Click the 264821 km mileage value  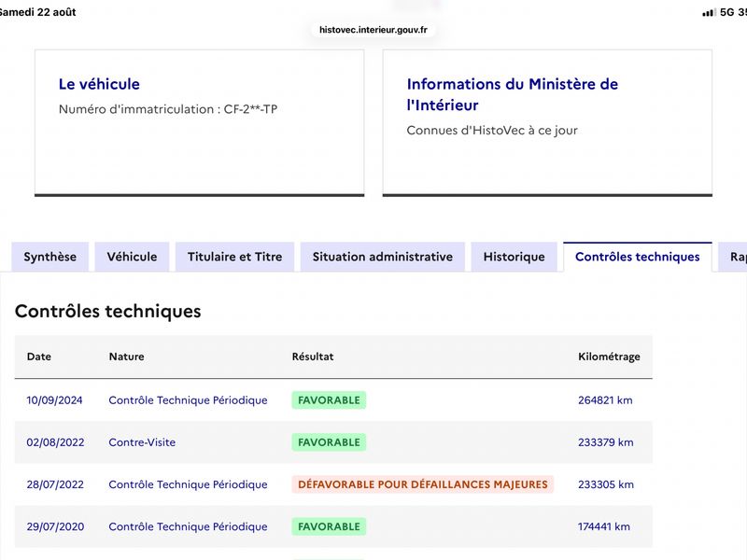[605, 400]
